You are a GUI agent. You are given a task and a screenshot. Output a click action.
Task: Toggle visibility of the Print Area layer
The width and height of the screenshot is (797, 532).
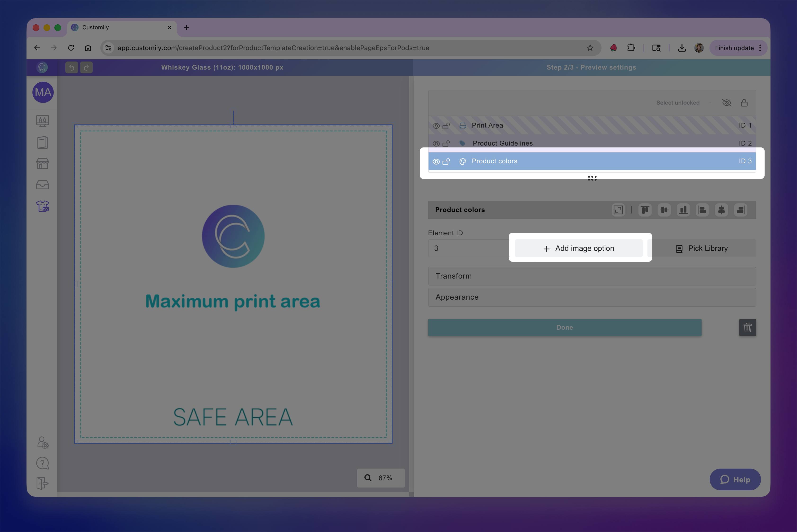(436, 125)
